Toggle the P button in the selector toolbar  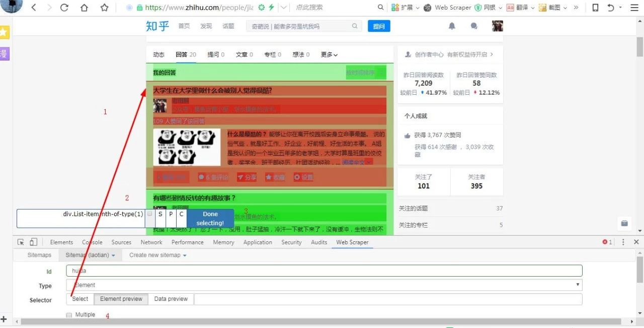coord(171,214)
